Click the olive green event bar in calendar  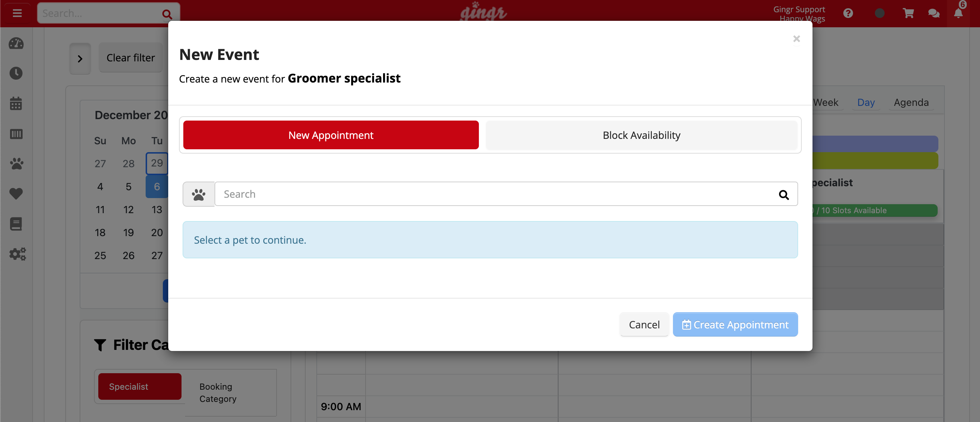point(875,160)
